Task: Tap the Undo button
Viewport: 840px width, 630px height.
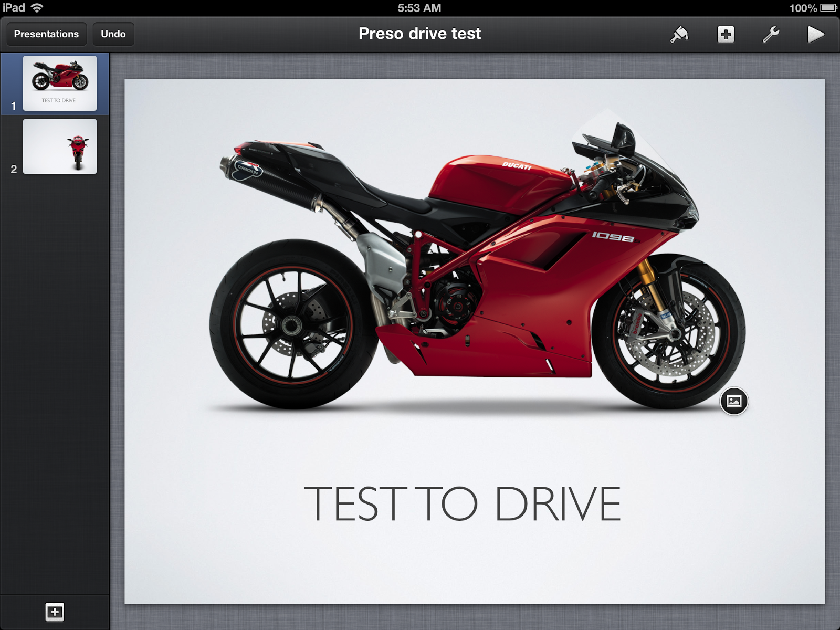Action: [113, 34]
